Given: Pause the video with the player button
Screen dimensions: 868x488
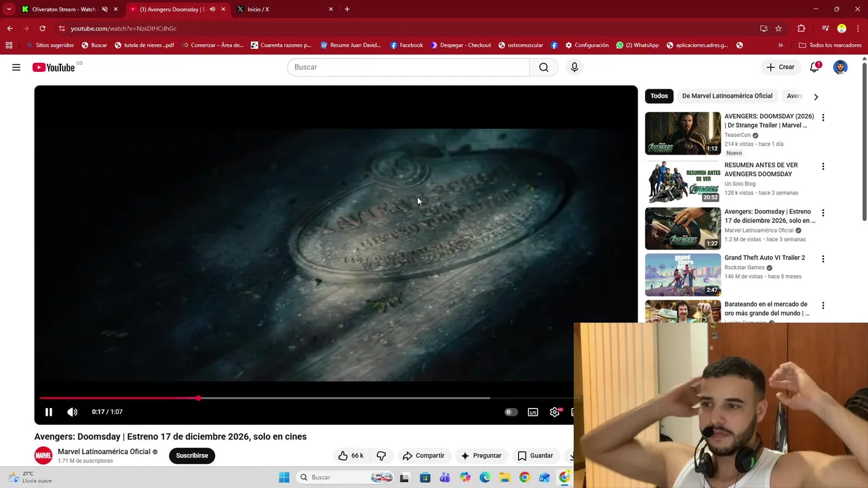Looking at the screenshot, I should click(49, 412).
